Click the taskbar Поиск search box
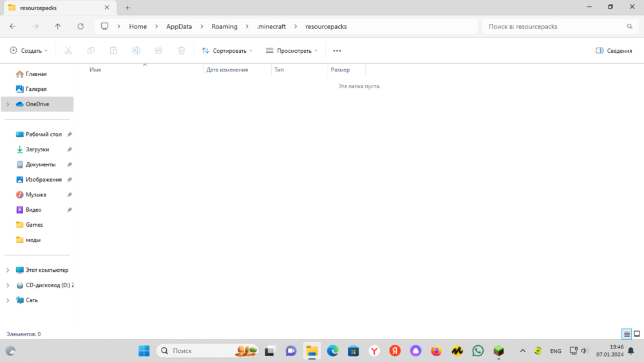This screenshot has height=362, width=644. click(207, 351)
